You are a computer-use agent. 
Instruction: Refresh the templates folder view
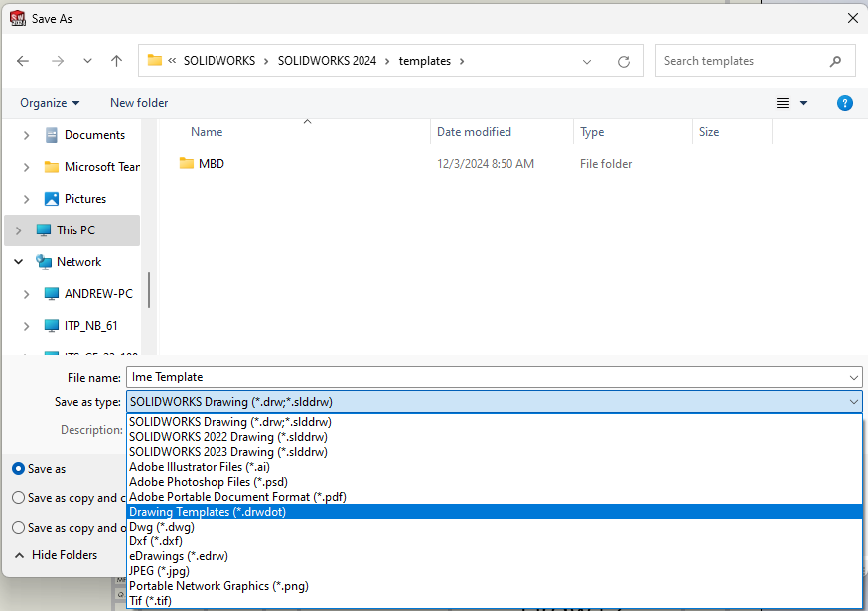pyautogui.click(x=624, y=61)
